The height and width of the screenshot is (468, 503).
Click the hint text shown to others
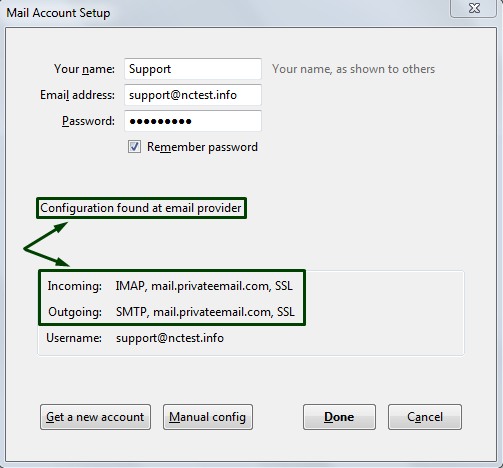pos(353,69)
